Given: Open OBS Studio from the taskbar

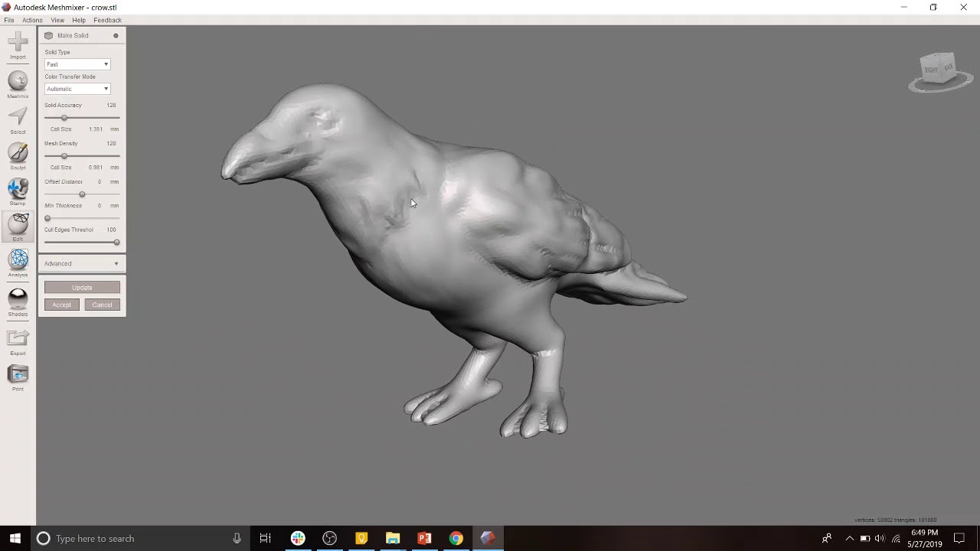Looking at the screenshot, I should pos(329,539).
